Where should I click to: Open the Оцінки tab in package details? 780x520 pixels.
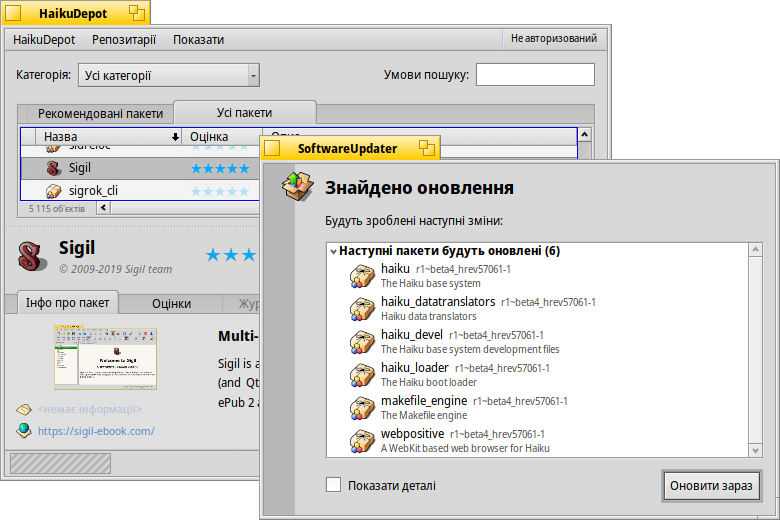click(171, 304)
